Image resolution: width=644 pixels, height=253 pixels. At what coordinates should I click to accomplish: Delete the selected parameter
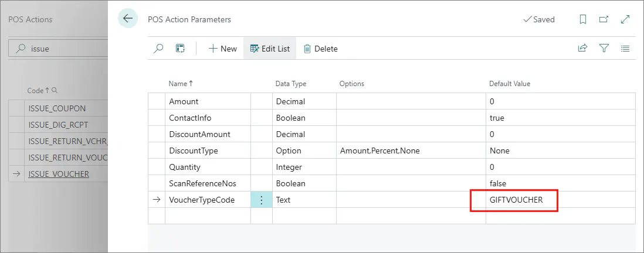(x=320, y=49)
